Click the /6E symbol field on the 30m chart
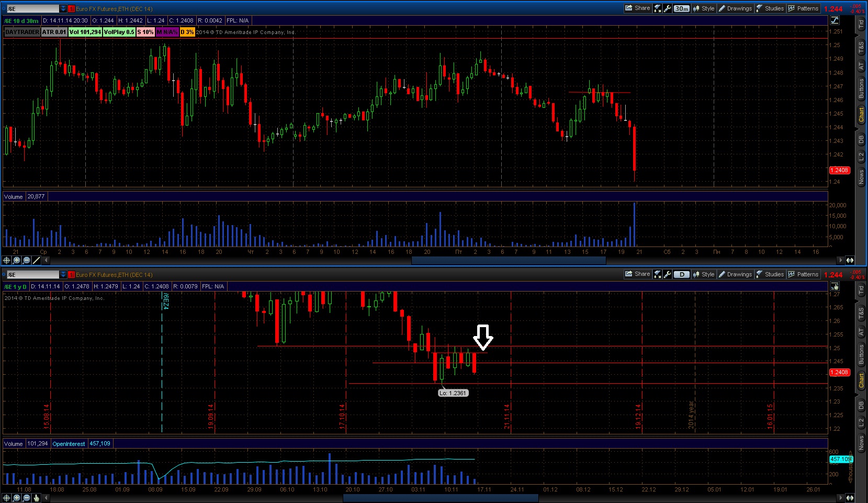This screenshot has height=503, width=868. (33, 9)
